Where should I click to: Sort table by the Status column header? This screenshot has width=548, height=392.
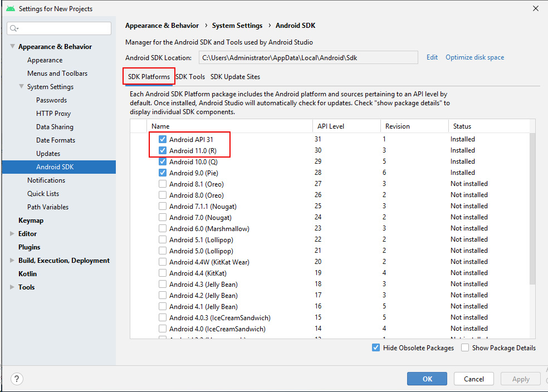[x=488, y=126]
